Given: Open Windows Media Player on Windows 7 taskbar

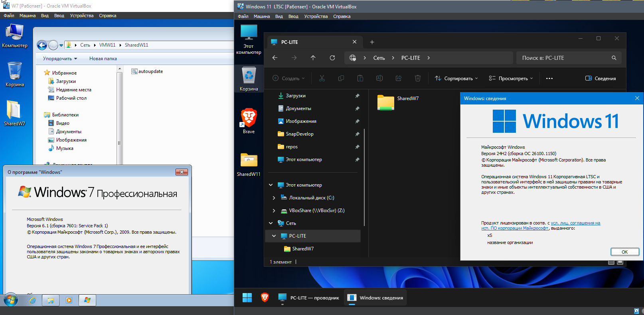Looking at the screenshot, I should (x=69, y=300).
